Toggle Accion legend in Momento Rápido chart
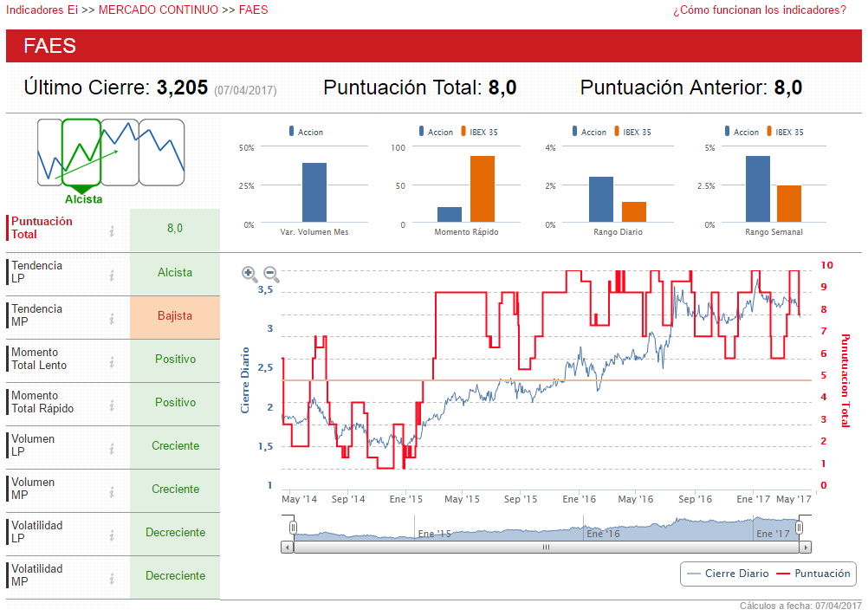 coord(436,132)
